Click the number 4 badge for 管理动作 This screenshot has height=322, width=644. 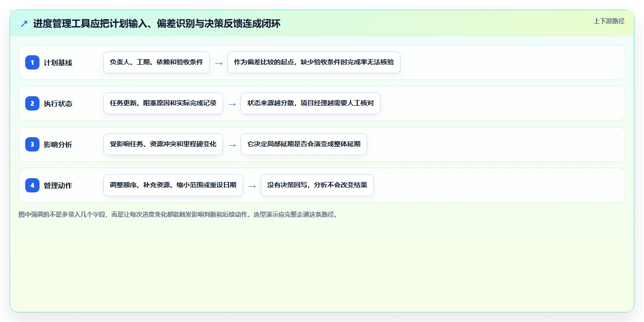32,185
